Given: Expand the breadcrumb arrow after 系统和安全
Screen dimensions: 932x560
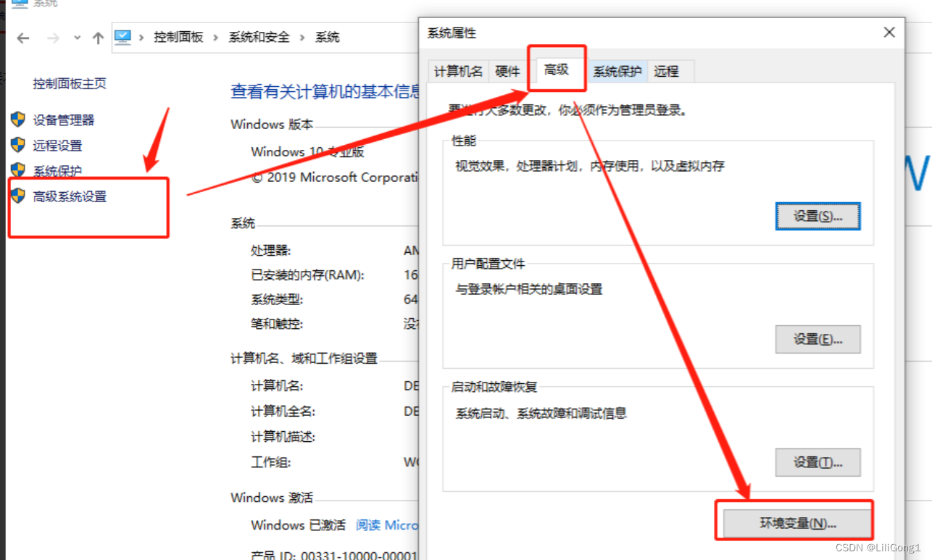Looking at the screenshot, I should tap(301, 37).
